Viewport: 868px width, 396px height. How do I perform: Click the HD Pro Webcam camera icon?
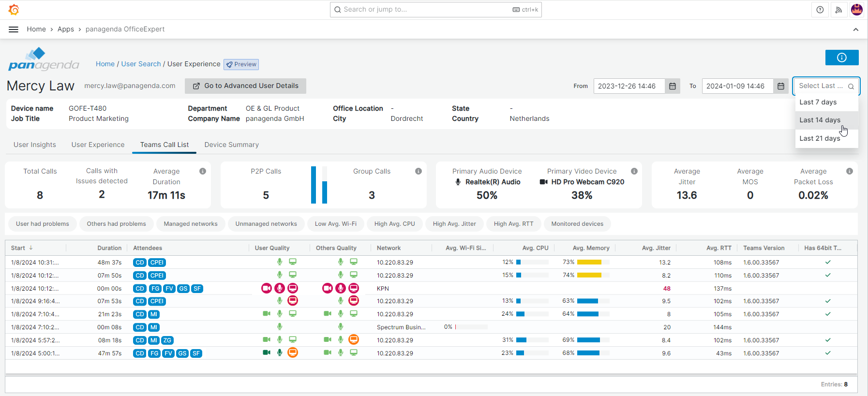pos(544,182)
